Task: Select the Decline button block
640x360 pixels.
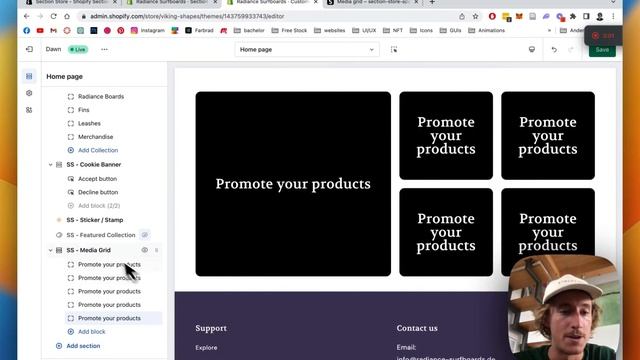Action: 98,193
